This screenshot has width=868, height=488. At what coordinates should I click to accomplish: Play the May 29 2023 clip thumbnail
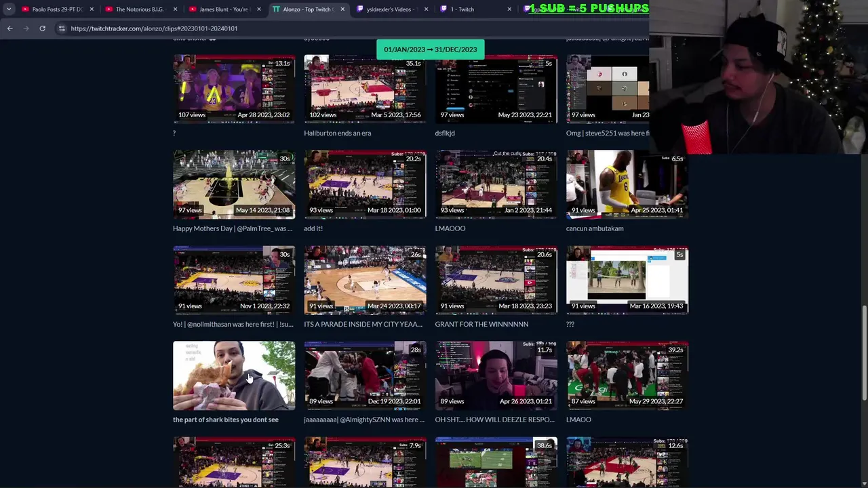627,375
